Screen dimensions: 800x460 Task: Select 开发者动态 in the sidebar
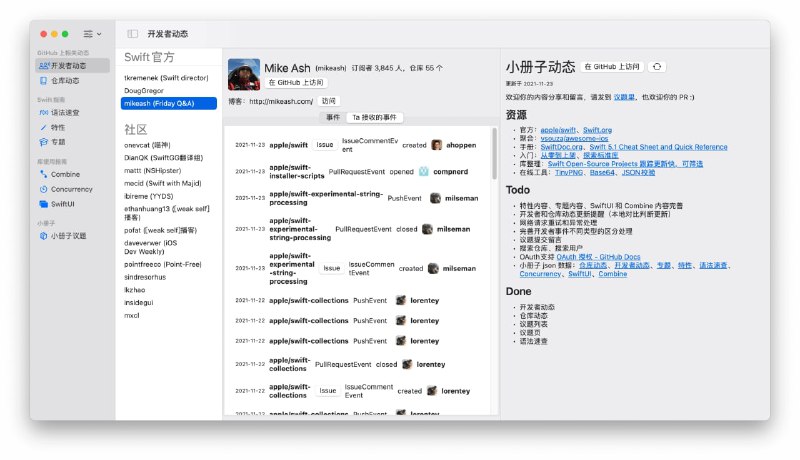(72, 65)
